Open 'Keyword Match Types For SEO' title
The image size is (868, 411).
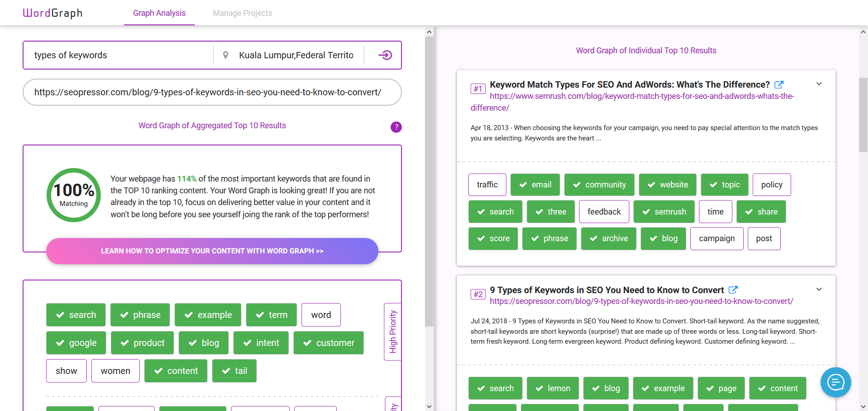(630, 84)
